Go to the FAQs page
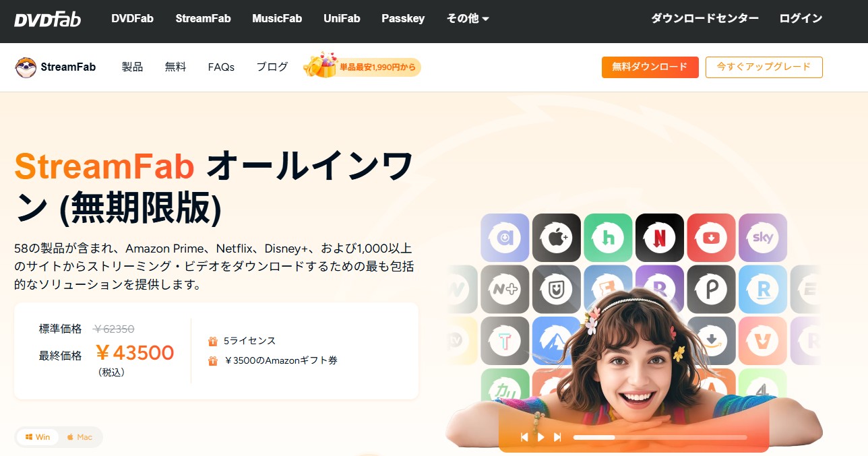The image size is (868, 456). tap(221, 67)
